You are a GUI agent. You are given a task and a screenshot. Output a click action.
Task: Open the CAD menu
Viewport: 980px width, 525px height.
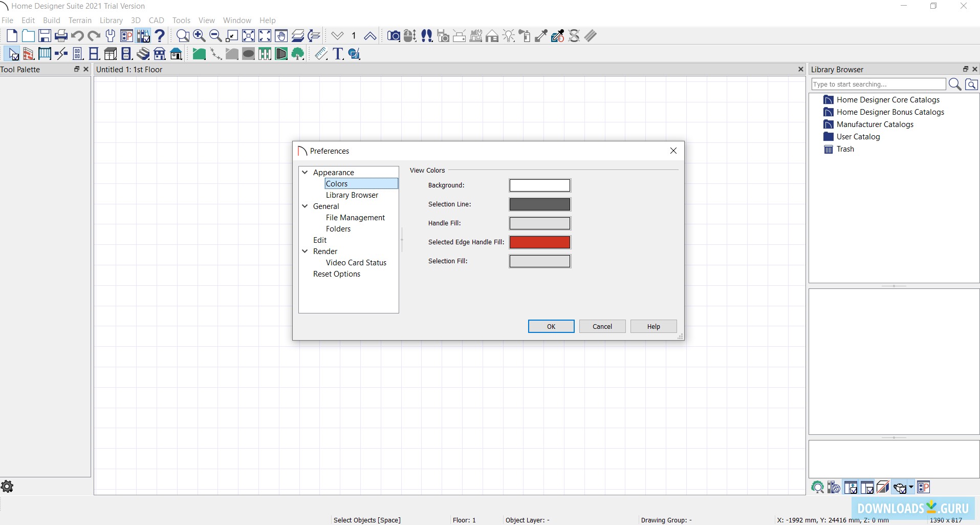coord(156,20)
